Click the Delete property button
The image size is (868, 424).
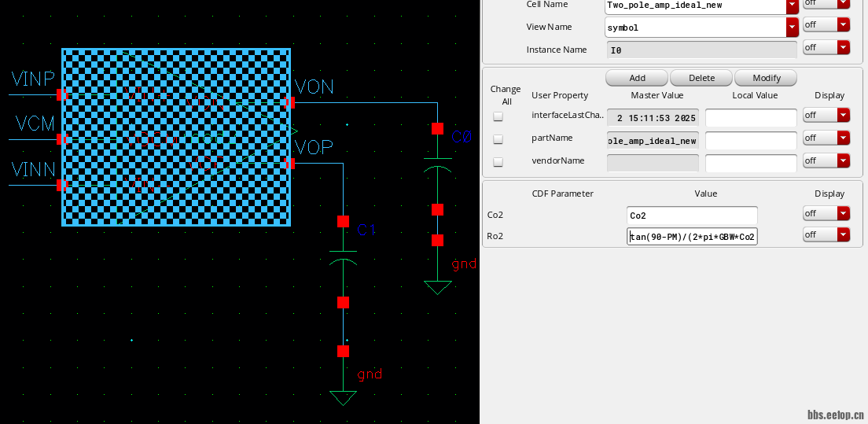pyautogui.click(x=701, y=78)
